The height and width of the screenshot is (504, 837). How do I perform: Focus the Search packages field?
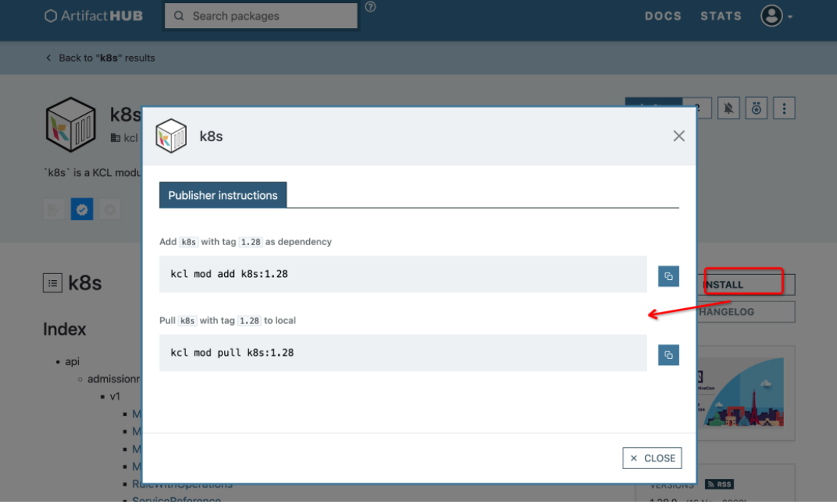pos(261,16)
